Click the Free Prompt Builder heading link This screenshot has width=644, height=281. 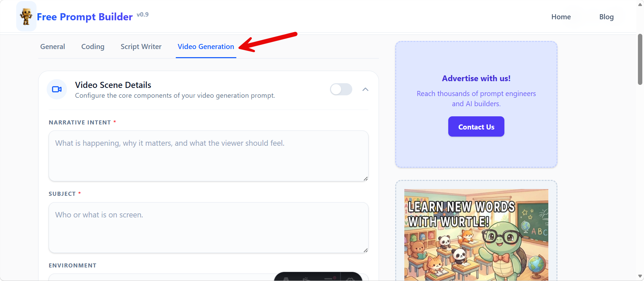click(85, 17)
